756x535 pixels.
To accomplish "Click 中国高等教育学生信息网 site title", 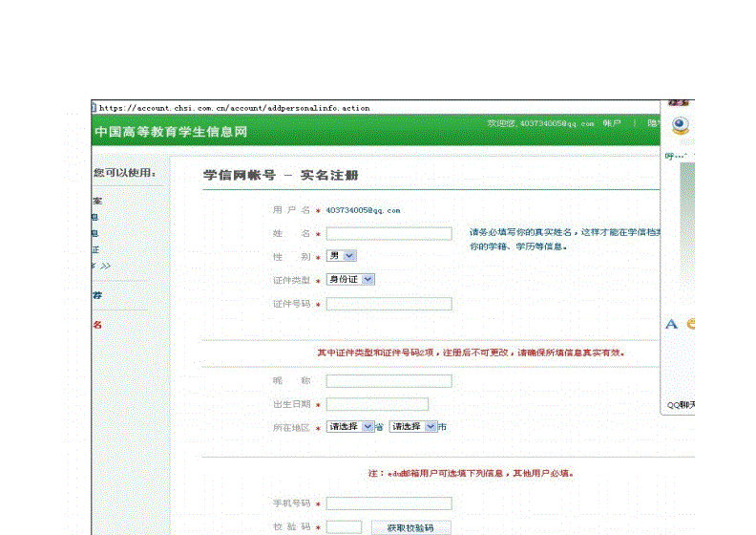I will [171, 132].
